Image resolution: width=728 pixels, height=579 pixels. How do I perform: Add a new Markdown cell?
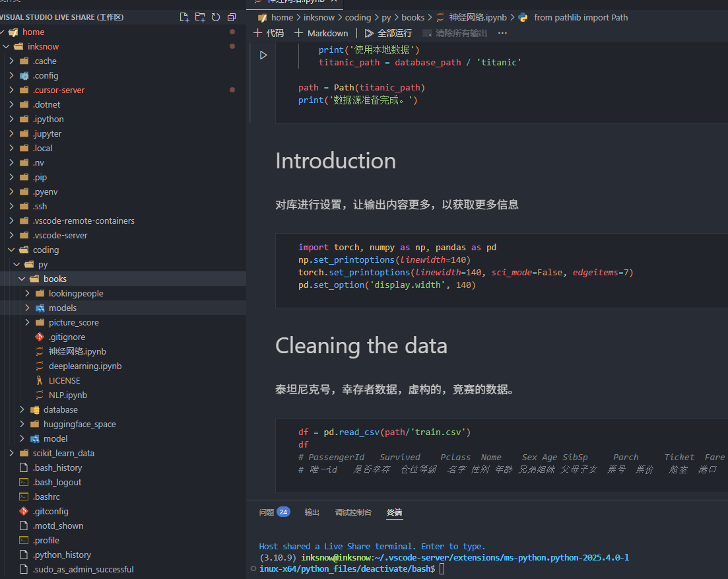tap(321, 33)
